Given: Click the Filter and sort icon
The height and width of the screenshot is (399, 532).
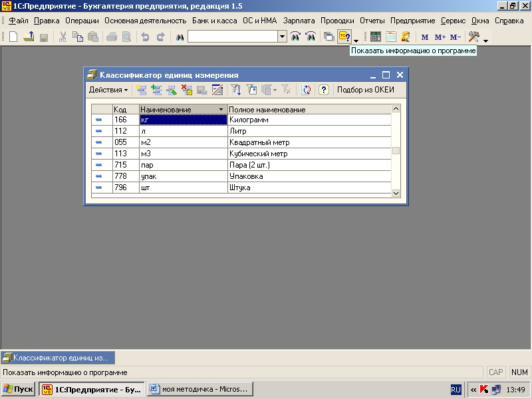Looking at the screenshot, I should coord(236,90).
